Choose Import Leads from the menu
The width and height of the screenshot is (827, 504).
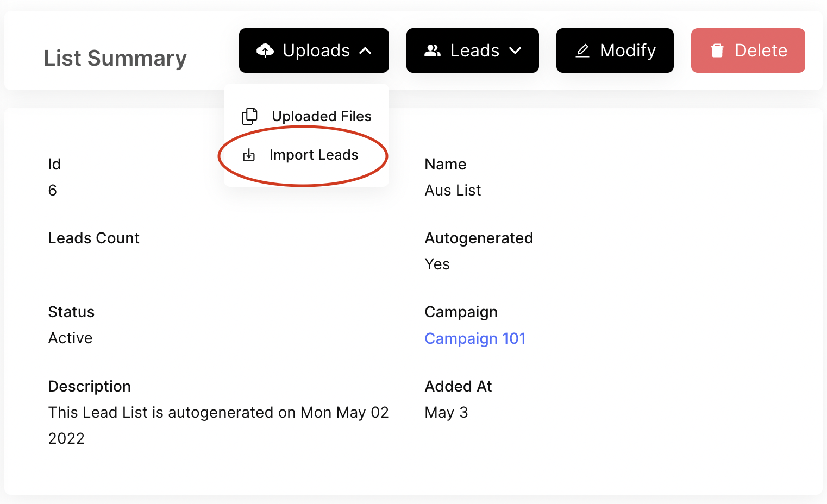pos(314,155)
